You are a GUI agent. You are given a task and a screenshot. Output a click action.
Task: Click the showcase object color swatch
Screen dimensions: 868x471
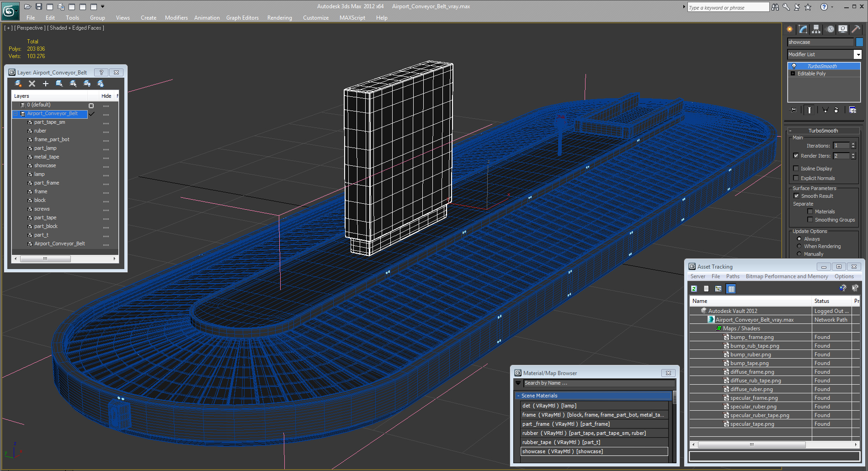pos(859,42)
